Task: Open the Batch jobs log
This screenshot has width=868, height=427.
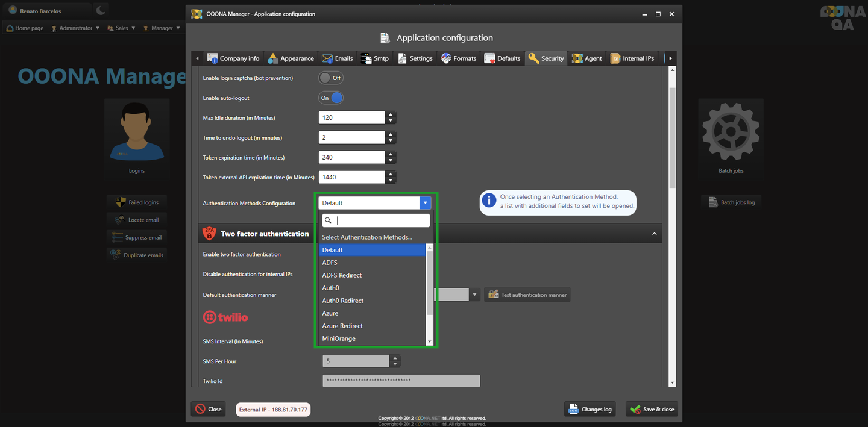Action: 731,202
